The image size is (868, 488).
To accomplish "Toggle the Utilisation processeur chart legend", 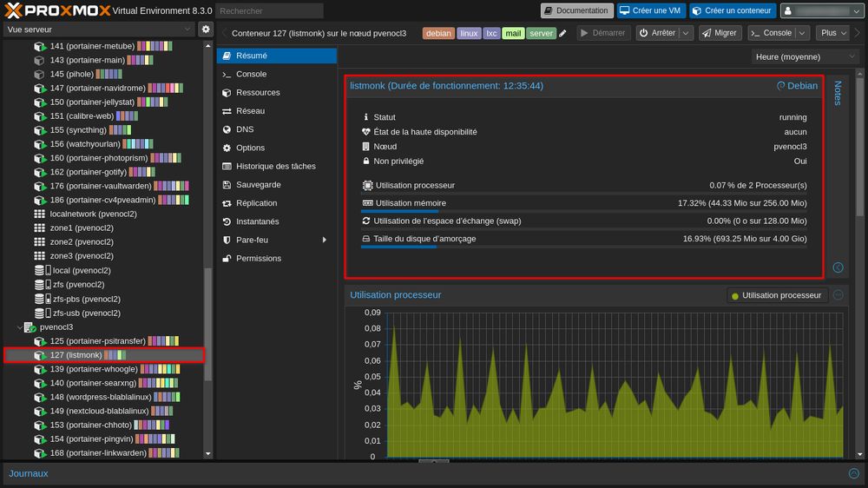I will (x=776, y=295).
